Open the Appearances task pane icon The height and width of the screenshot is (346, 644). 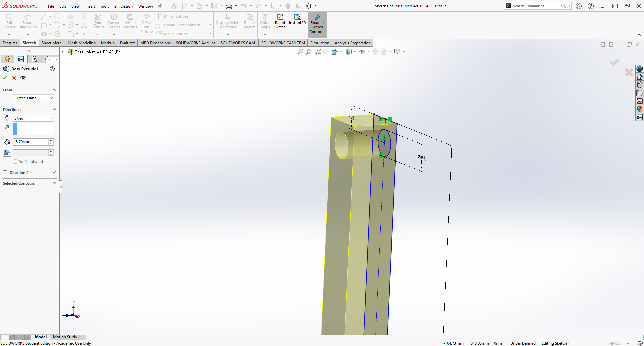[x=640, y=109]
